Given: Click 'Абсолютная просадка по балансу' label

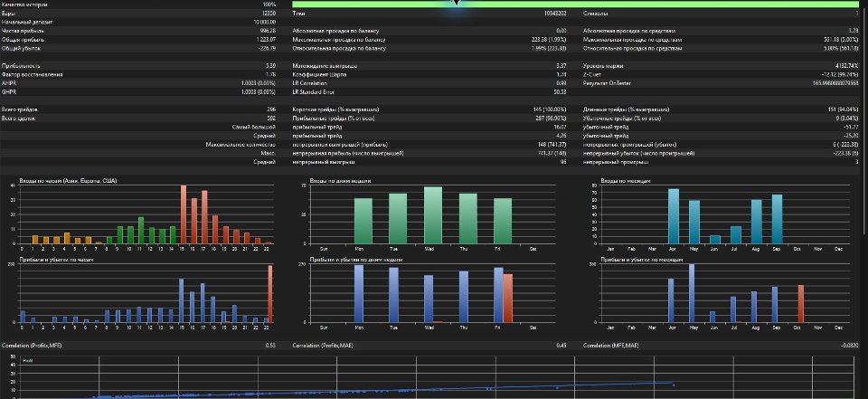Looking at the screenshot, I should pos(335,31).
